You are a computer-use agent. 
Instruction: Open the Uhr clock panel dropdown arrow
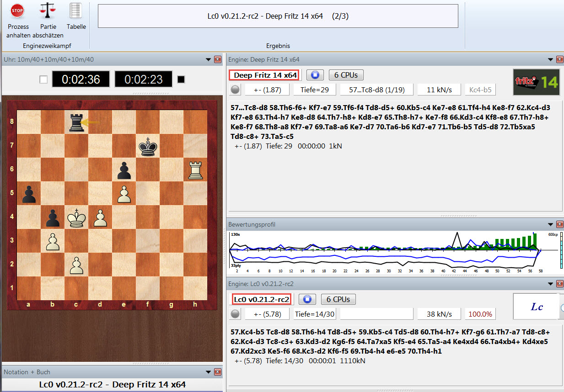[x=209, y=59]
